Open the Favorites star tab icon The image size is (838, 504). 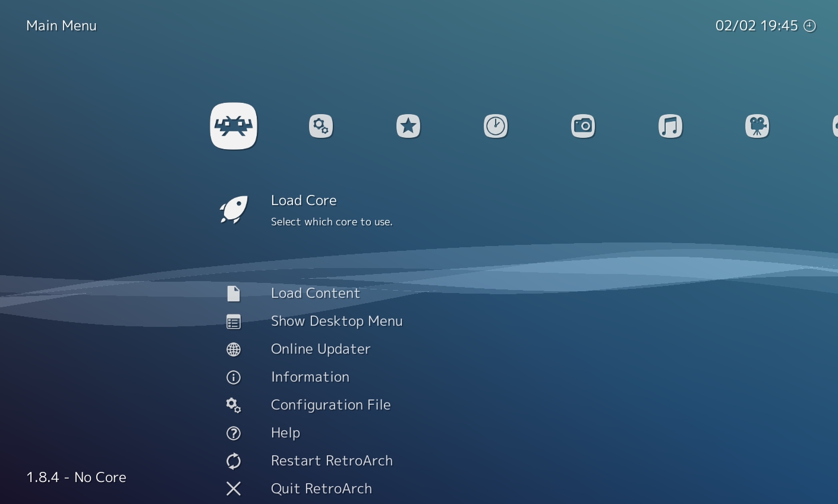(408, 125)
